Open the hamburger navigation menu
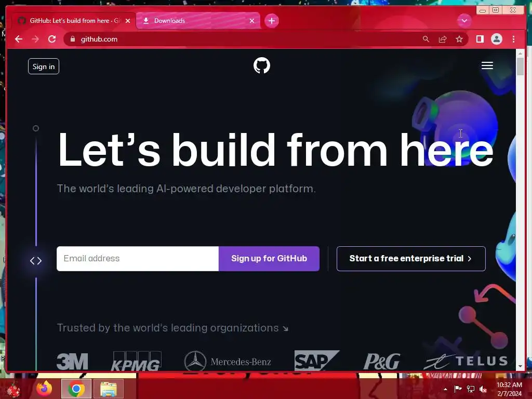 click(x=487, y=65)
